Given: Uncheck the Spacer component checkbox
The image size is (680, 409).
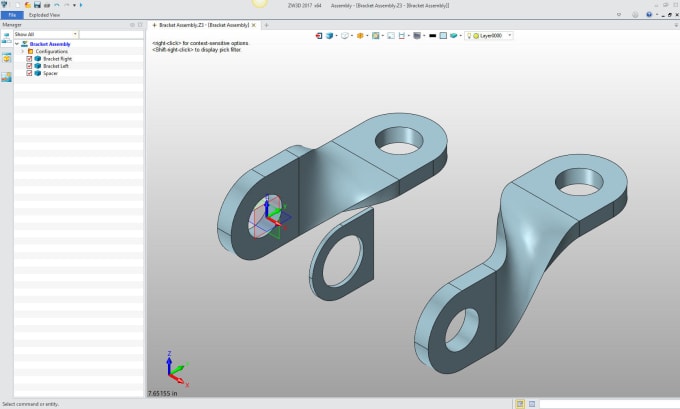Looking at the screenshot, I should (29, 73).
